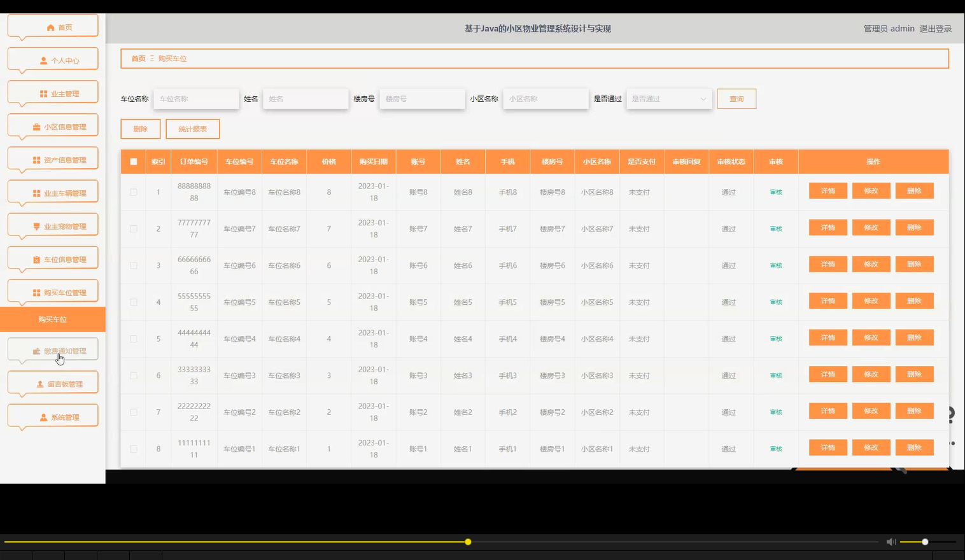Viewport: 965px width, 560px height.
Task: Click the 查询 search button
Action: (736, 99)
